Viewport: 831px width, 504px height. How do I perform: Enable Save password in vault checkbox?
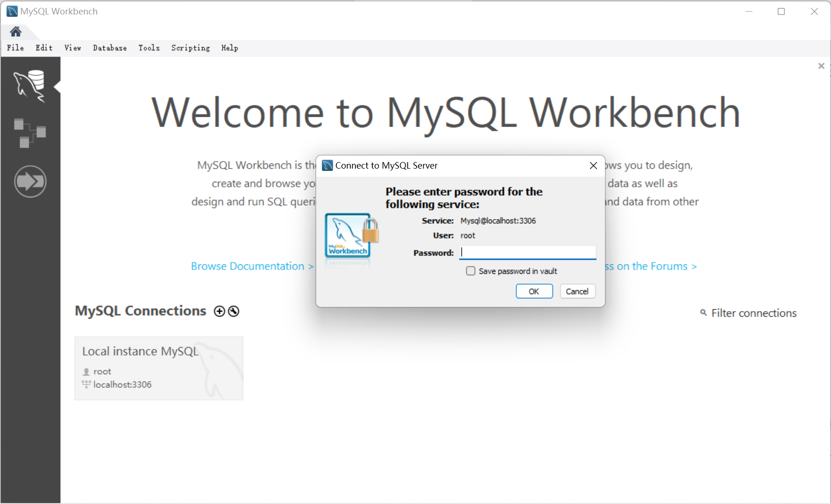pos(471,271)
